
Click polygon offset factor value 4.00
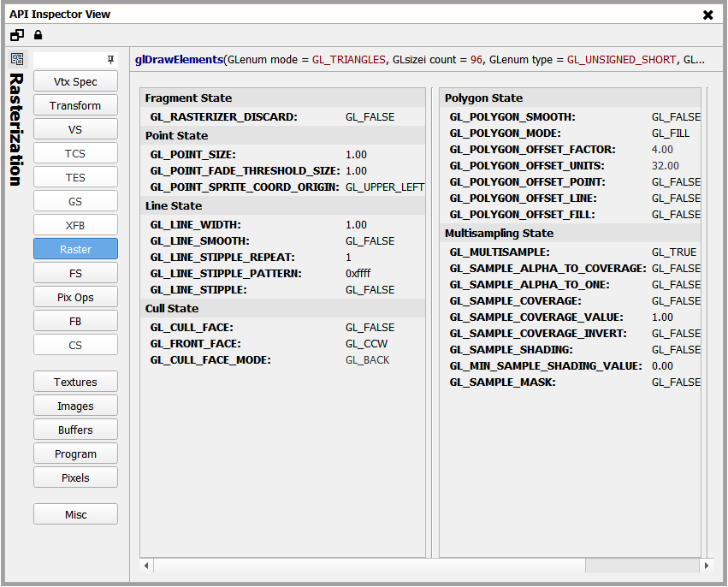662,150
